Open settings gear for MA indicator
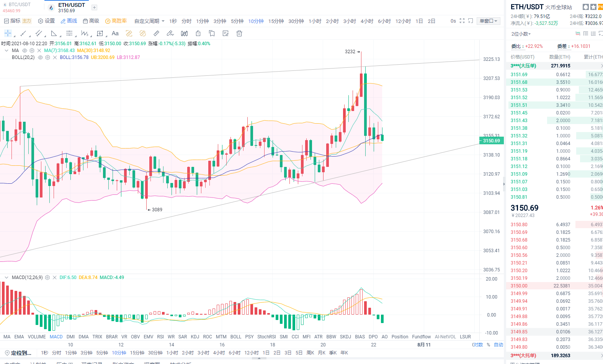603x364 pixels. (x=32, y=51)
